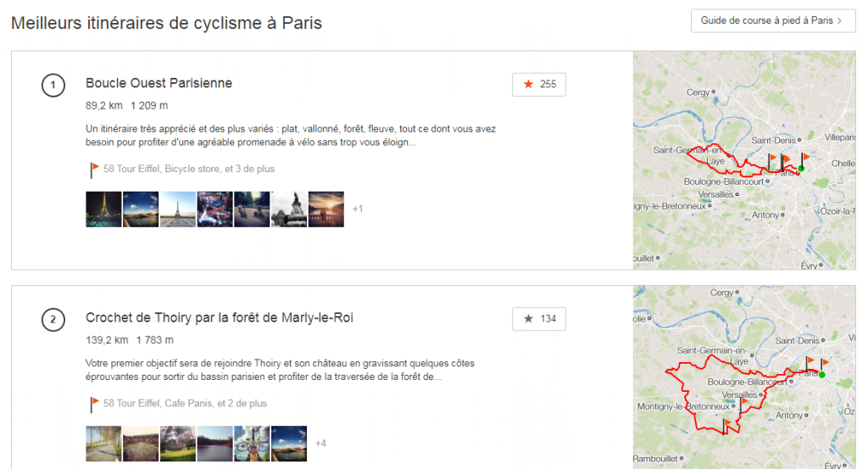Open the first Crochet de Thoiry photo of tree-lined path
The image size is (868, 469).
point(103,444)
